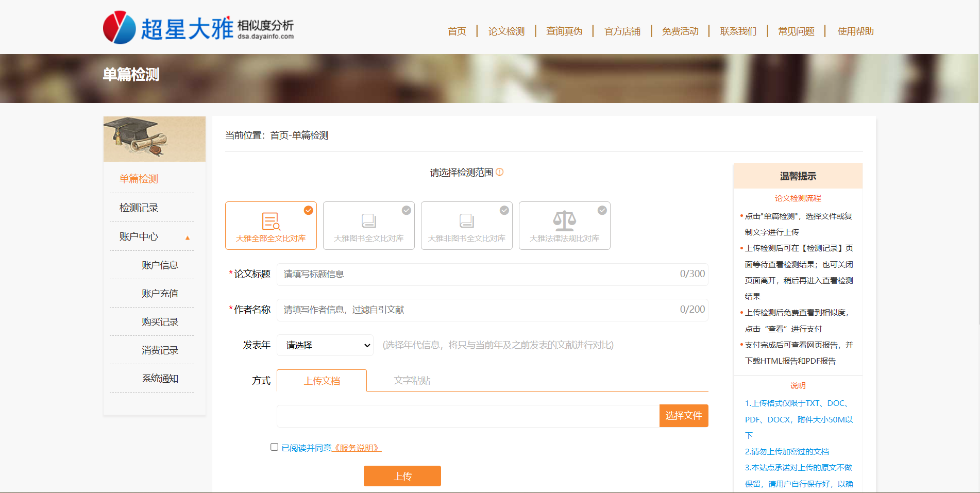Collapse the 账户中心 menu arrow
Screen dimensions: 980x493
(x=188, y=237)
